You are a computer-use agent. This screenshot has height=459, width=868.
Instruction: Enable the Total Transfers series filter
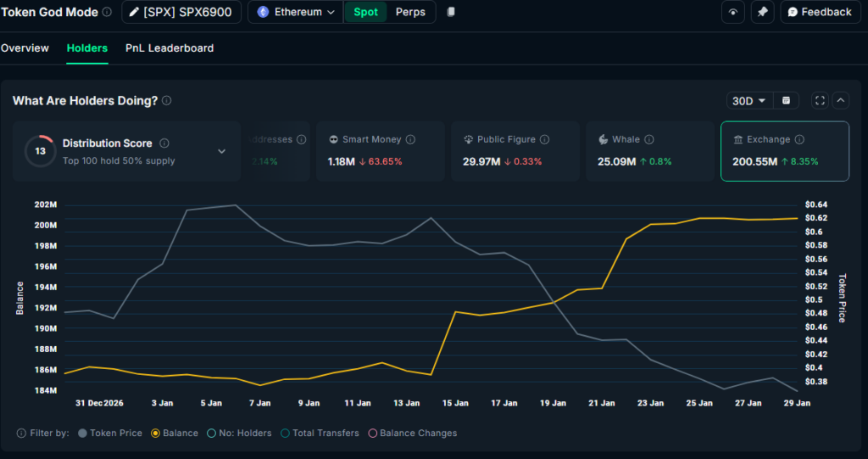click(320, 434)
